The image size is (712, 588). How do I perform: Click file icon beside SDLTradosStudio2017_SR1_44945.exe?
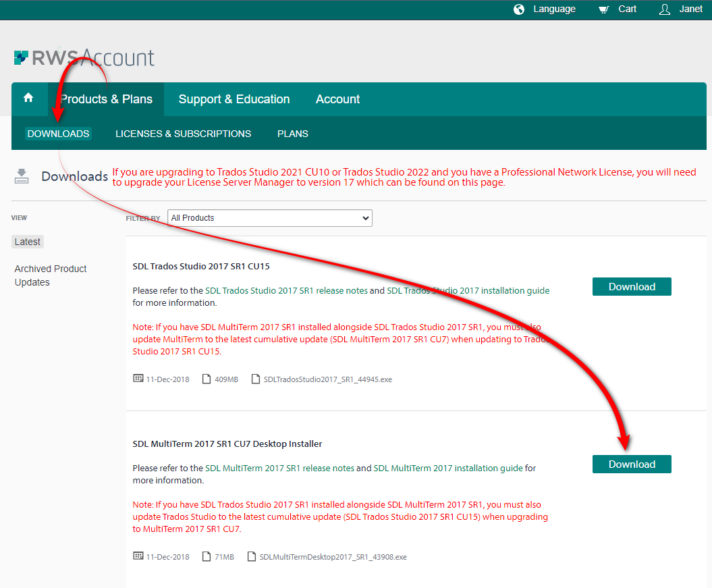coord(256,379)
